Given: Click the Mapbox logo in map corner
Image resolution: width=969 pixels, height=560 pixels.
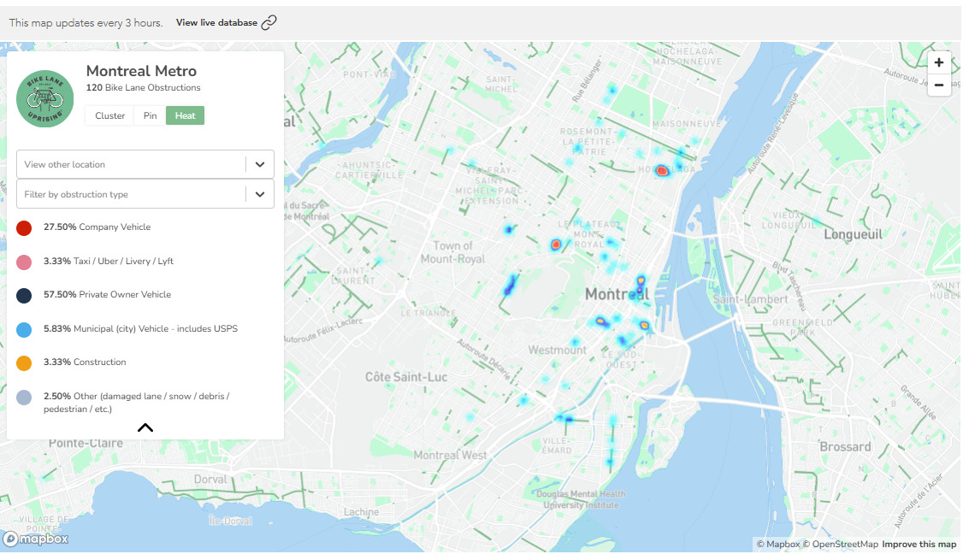Looking at the screenshot, I should [36, 539].
